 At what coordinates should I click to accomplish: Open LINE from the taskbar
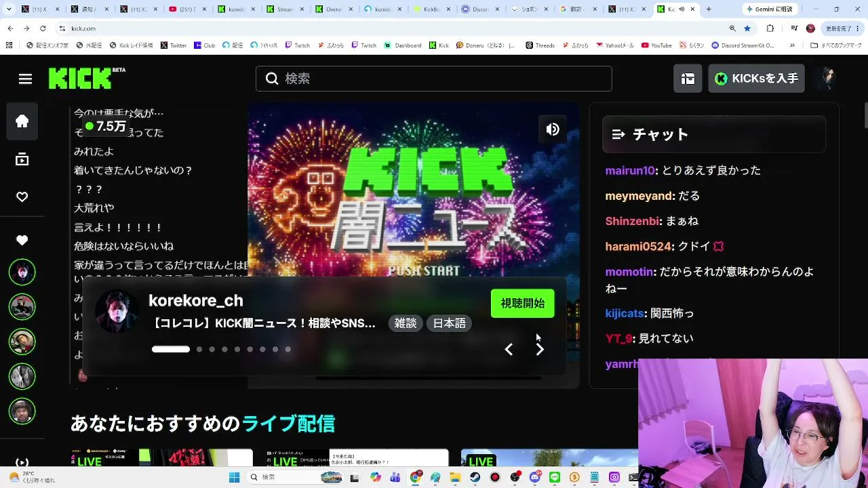(554, 477)
